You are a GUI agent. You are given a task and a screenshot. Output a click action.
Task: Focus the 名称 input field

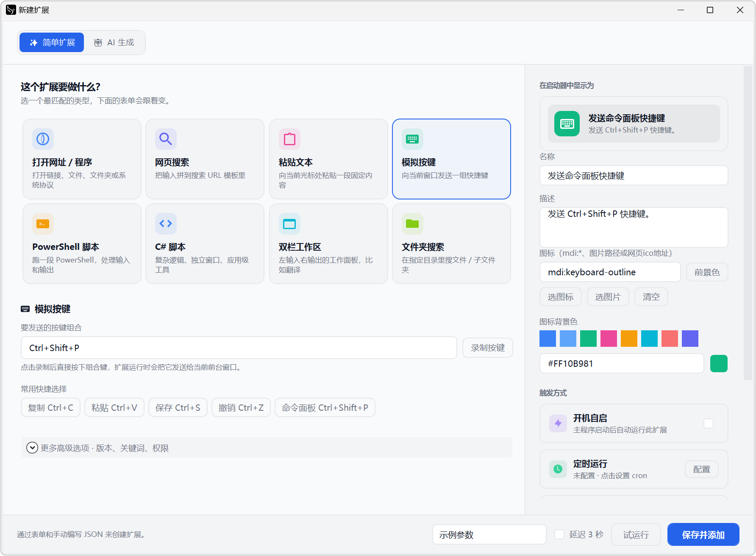click(634, 175)
